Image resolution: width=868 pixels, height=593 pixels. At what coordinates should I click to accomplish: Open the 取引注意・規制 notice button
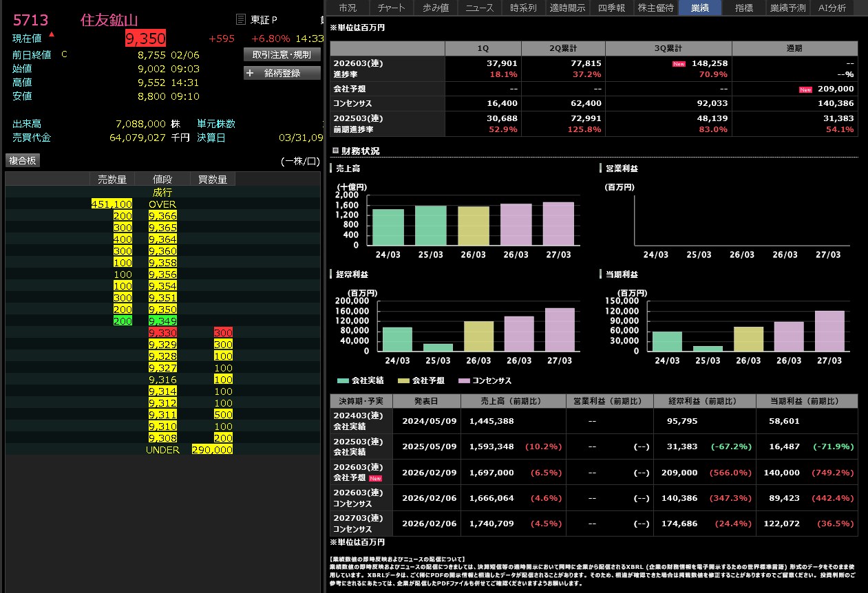(x=282, y=54)
